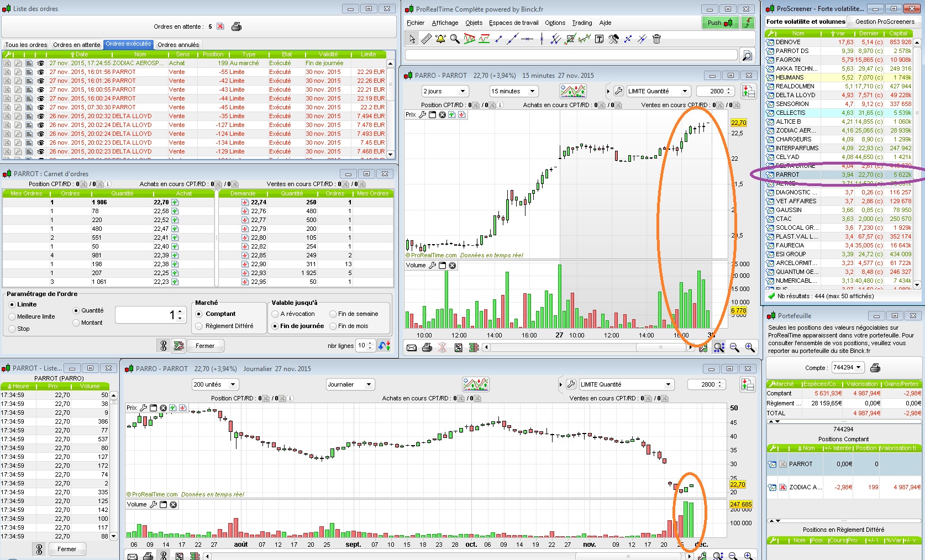This screenshot has width=925, height=560.
Task: Print the Portefeuille account statement
Action: [x=875, y=367]
